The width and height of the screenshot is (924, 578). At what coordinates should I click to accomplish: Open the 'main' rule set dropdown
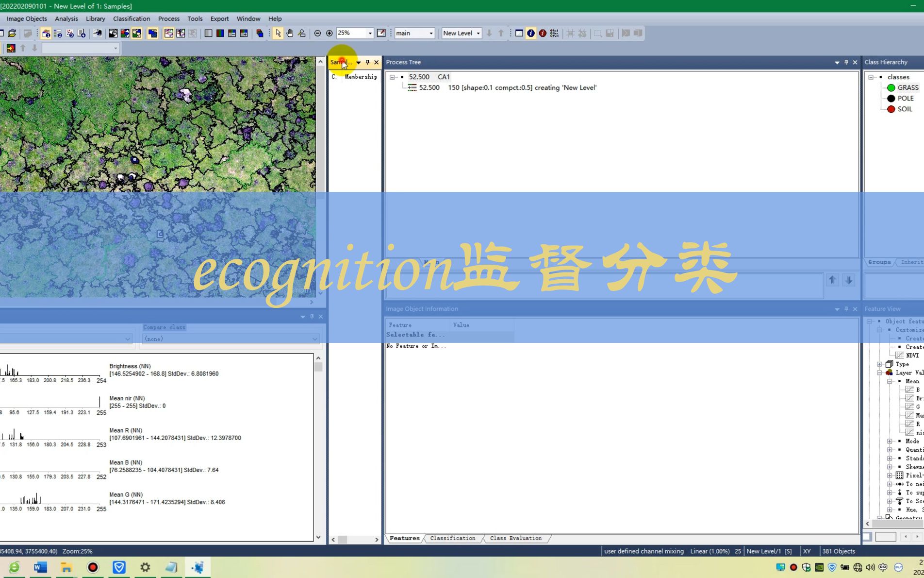[431, 33]
